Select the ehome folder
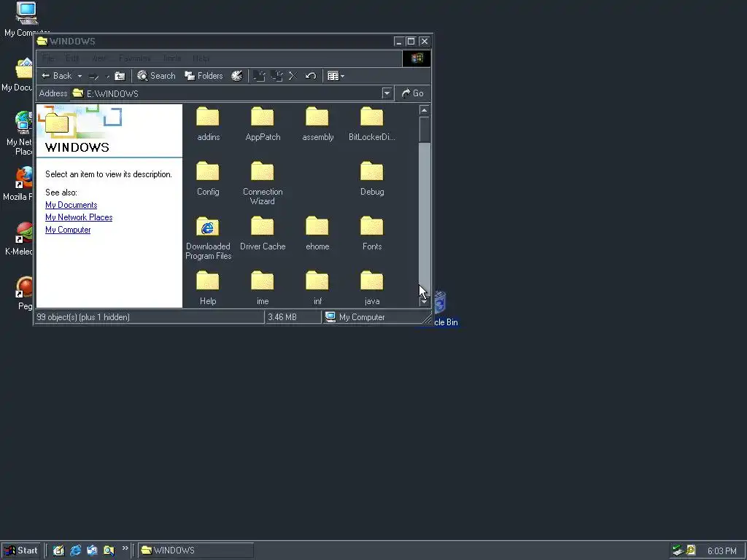Viewport: 747px width, 560px height. [317, 233]
